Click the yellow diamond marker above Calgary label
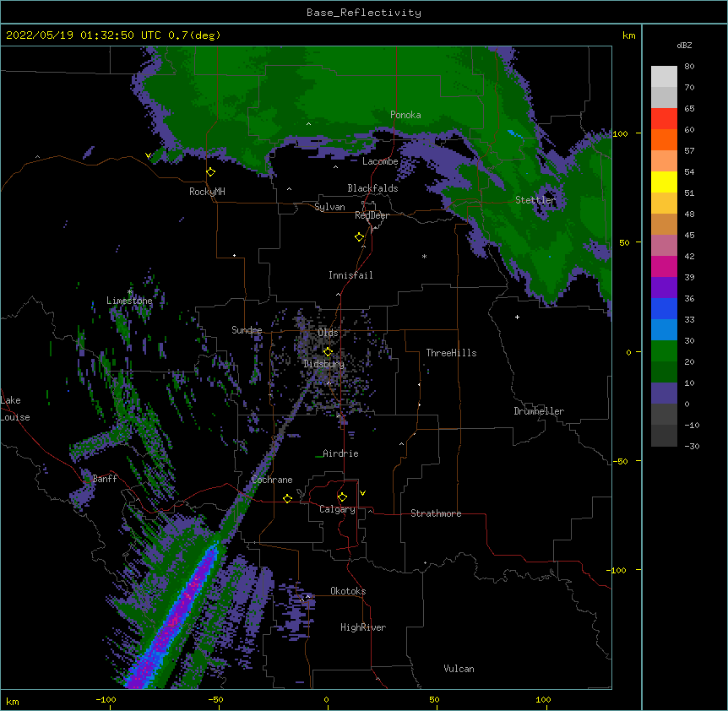The width and height of the screenshot is (728, 711). click(x=342, y=497)
